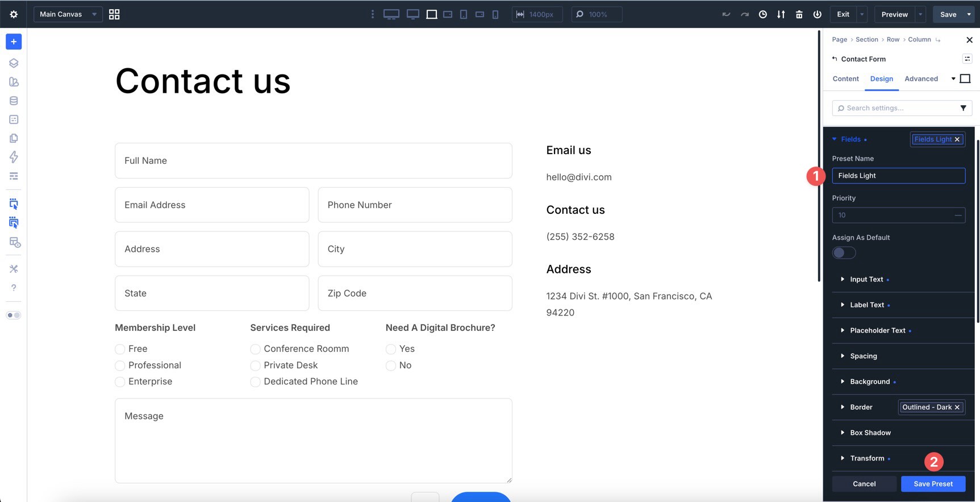Select the Enterprise membership radio

coord(120,382)
